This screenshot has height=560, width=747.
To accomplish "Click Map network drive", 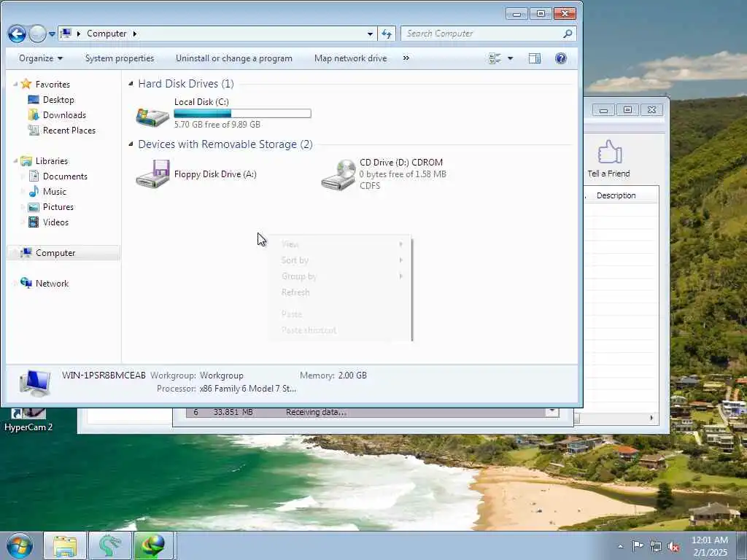I will click(351, 58).
